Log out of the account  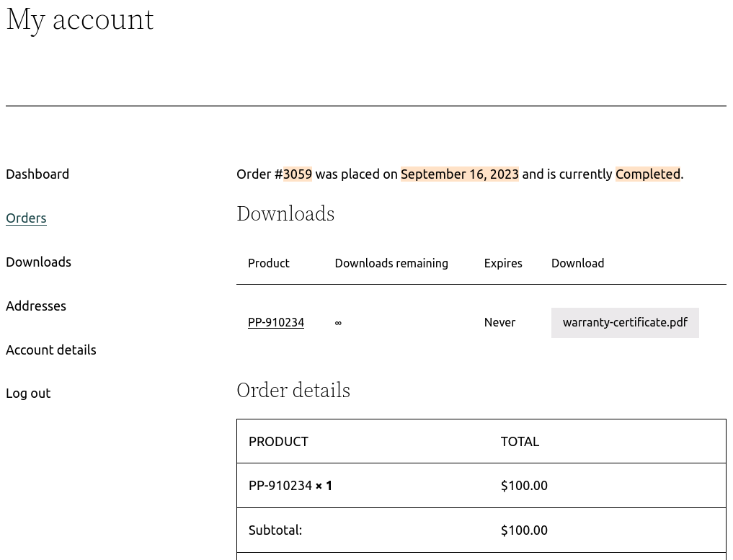click(28, 393)
